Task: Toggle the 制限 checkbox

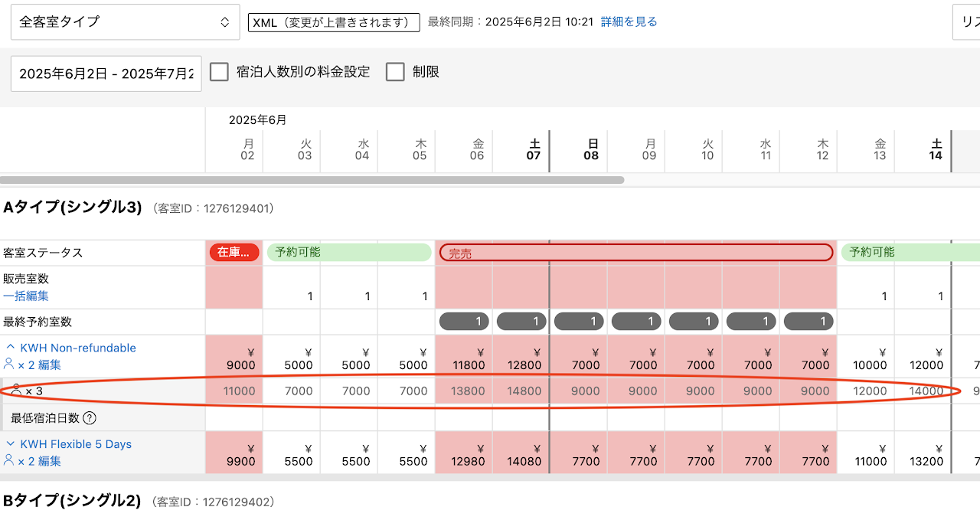Action: [x=395, y=72]
